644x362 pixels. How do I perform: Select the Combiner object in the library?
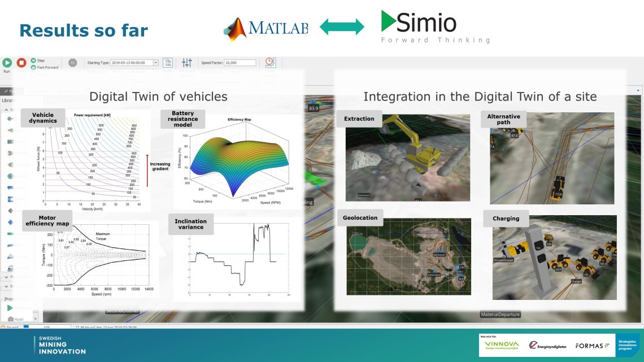10,153
